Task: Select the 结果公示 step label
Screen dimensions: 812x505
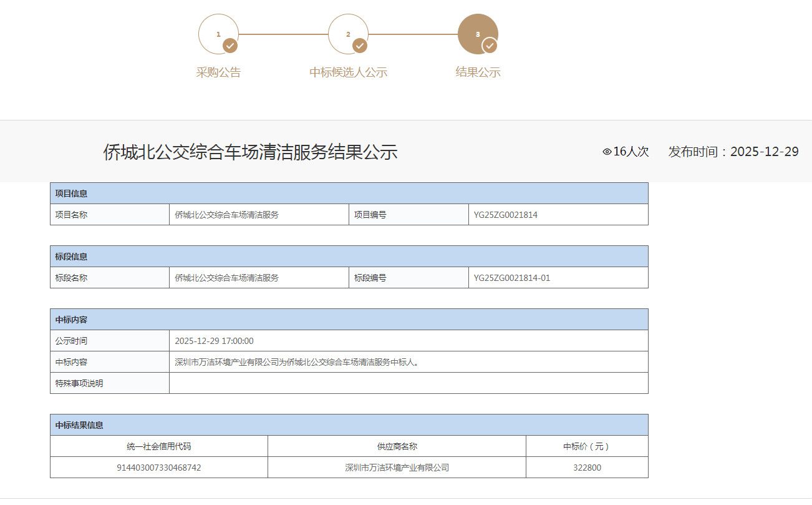Action: point(478,72)
